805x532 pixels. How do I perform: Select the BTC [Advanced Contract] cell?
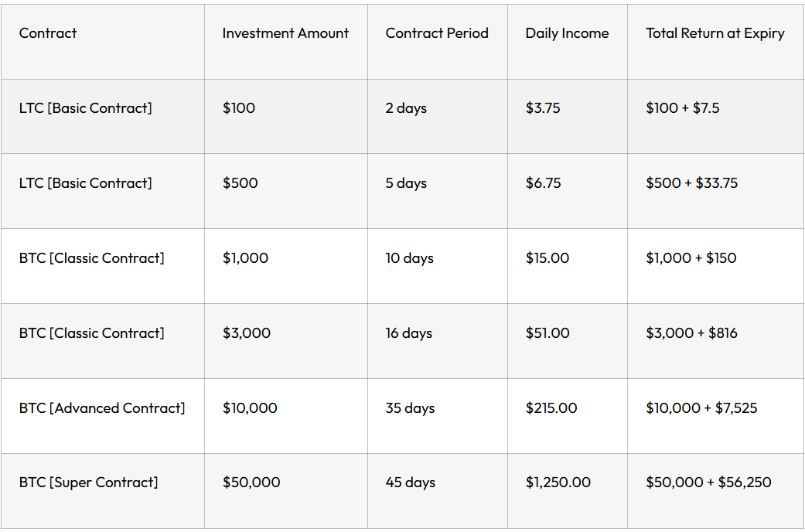(102, 408)
